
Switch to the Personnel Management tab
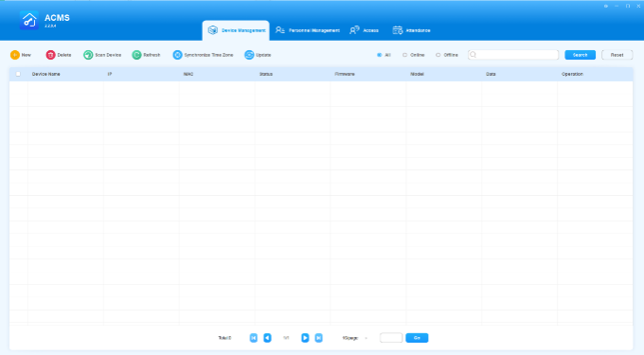[x=308, y=30]
